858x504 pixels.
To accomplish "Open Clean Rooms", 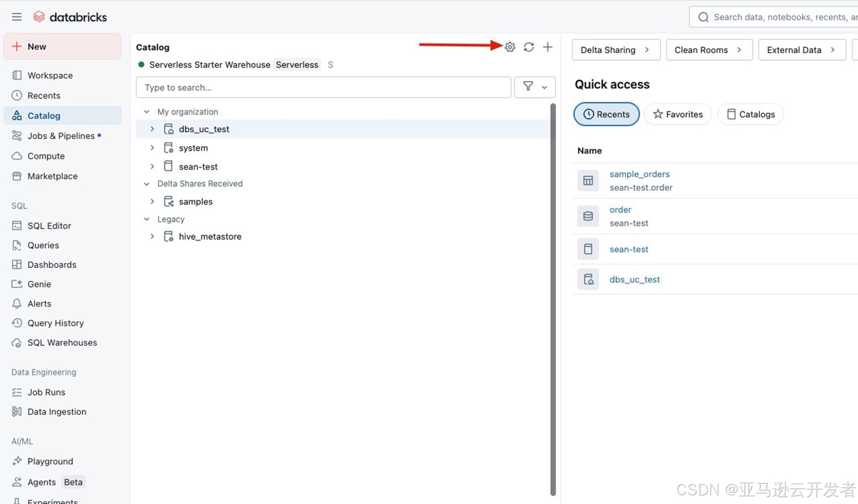I will (x=709, y=50).
